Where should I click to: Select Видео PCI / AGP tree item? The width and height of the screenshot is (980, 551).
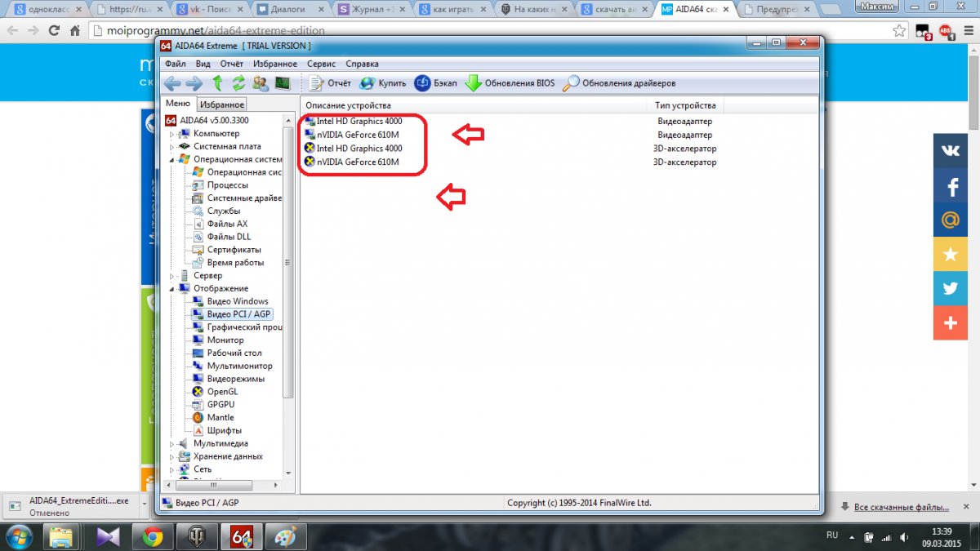click(238, 314)
